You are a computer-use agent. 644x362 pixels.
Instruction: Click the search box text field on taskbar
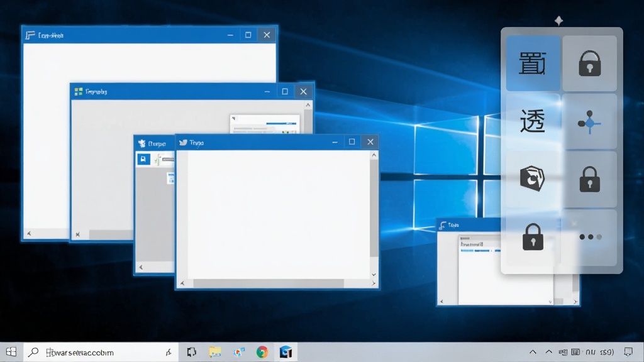[101, 352]
